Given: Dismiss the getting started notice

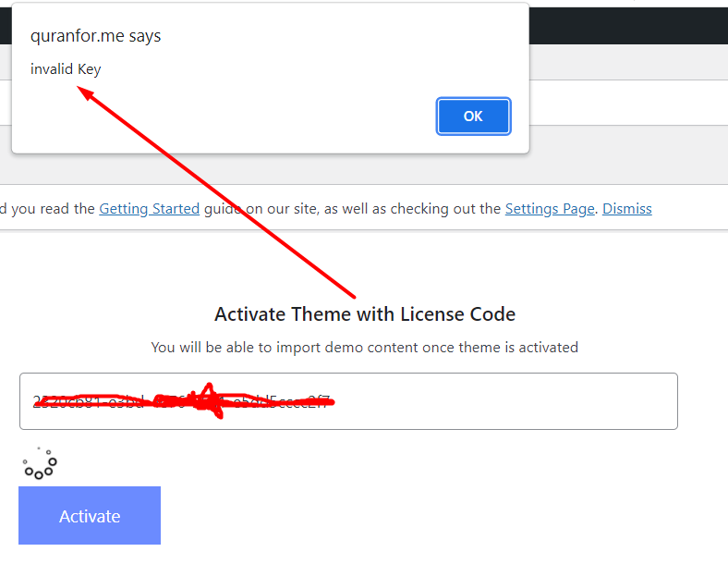Looking at the screenshot, I should 626,209.
